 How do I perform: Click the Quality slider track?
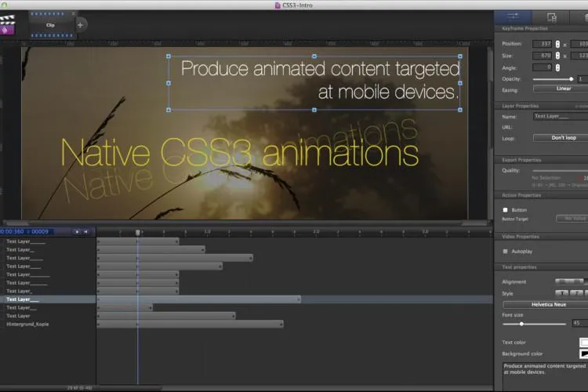(561, 171)
